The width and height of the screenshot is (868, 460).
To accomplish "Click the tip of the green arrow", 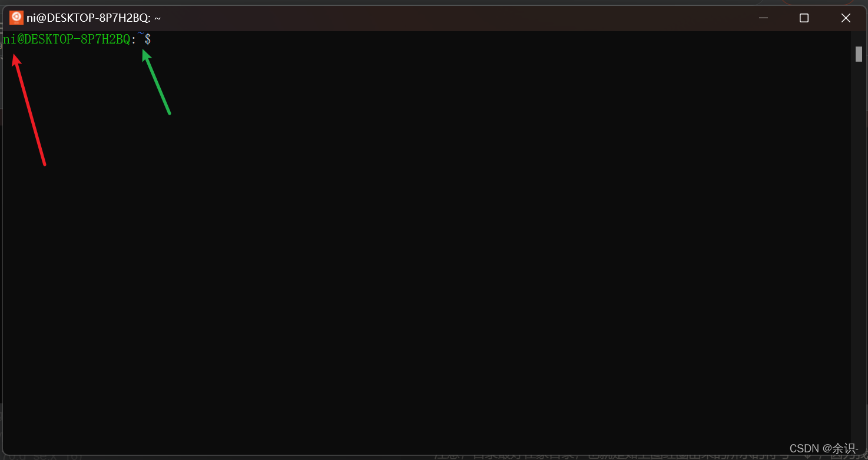I will pyautogui.click(x=144, y=51).
